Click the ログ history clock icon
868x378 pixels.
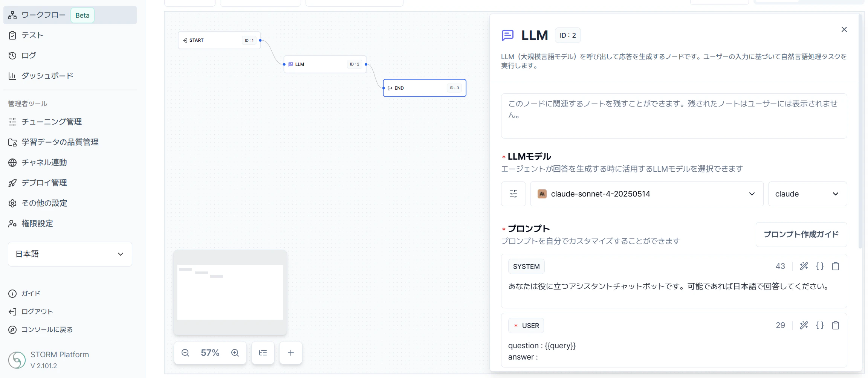12,56
